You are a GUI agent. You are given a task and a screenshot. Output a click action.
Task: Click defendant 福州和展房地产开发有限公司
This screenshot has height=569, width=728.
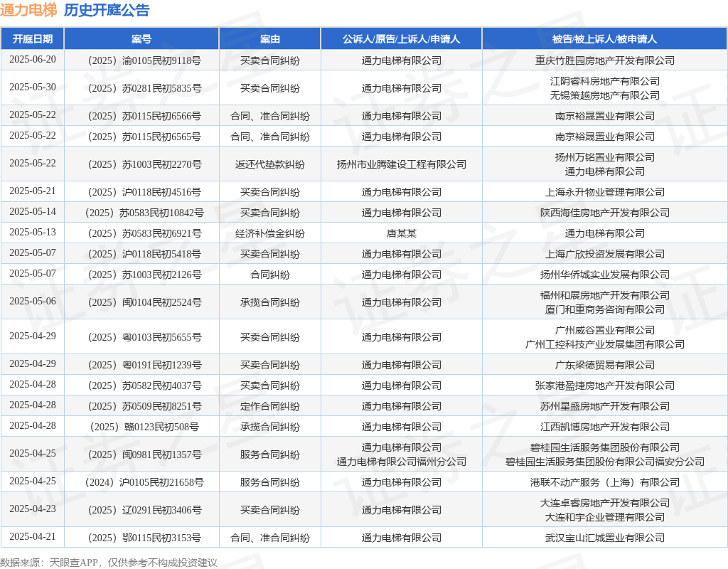[604, 295]
